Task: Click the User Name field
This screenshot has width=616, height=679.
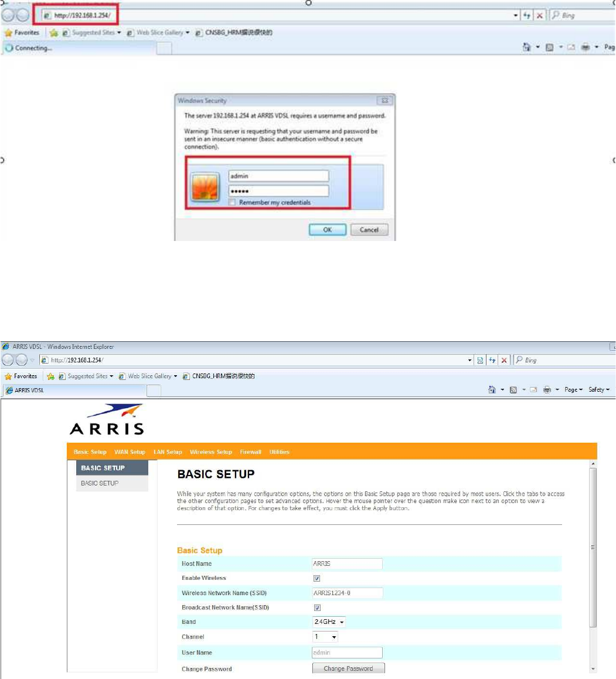Action: (347, 653)
